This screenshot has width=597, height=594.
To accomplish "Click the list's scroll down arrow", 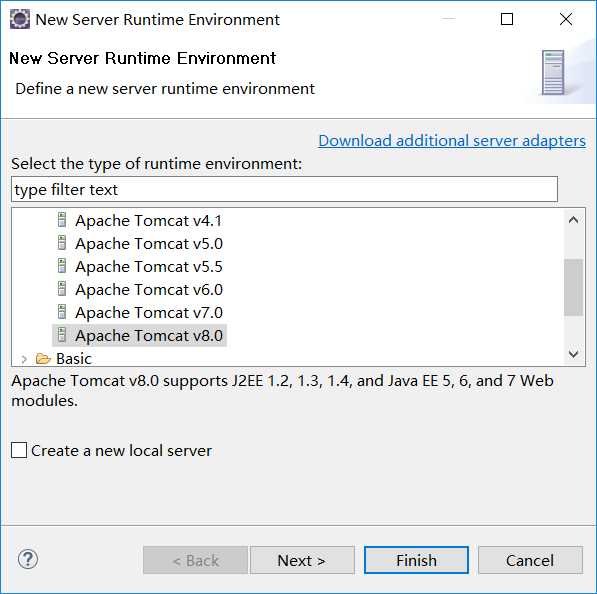I will pos(573,354).
